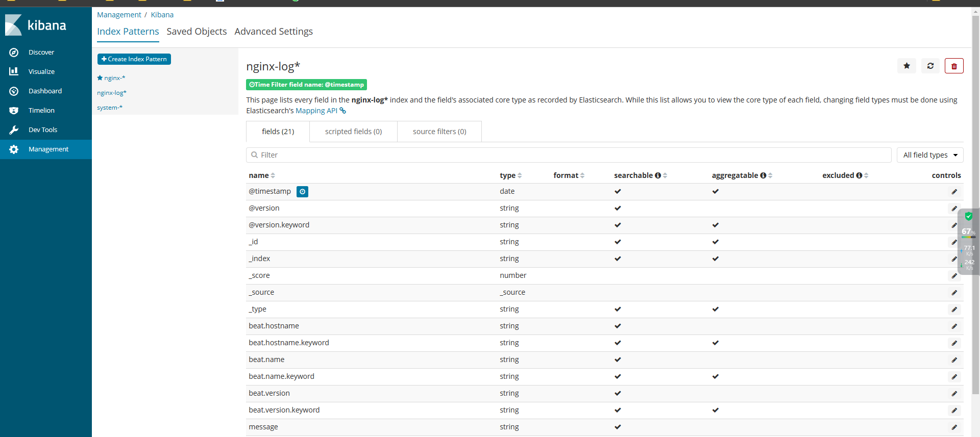Screen dimensions: 980x437
Task: Click the _id field name
Action: (x=253, y=242)
